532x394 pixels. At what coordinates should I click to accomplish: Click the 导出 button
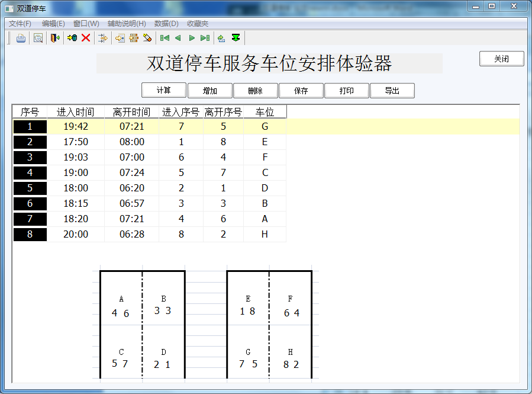click(x=392, y=90)
